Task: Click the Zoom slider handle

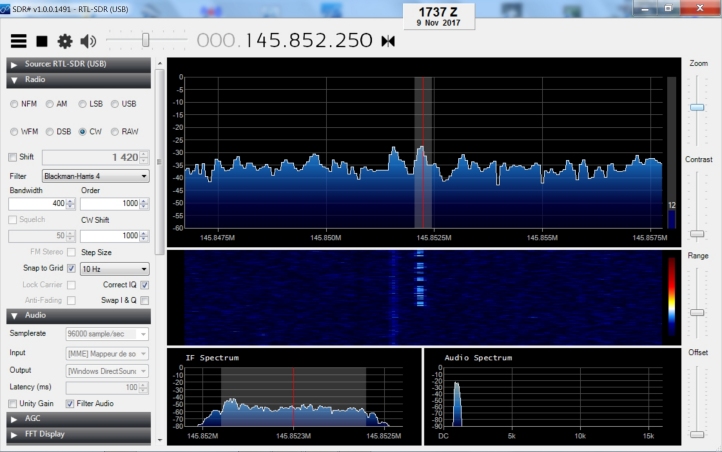Action: point(697,106)
